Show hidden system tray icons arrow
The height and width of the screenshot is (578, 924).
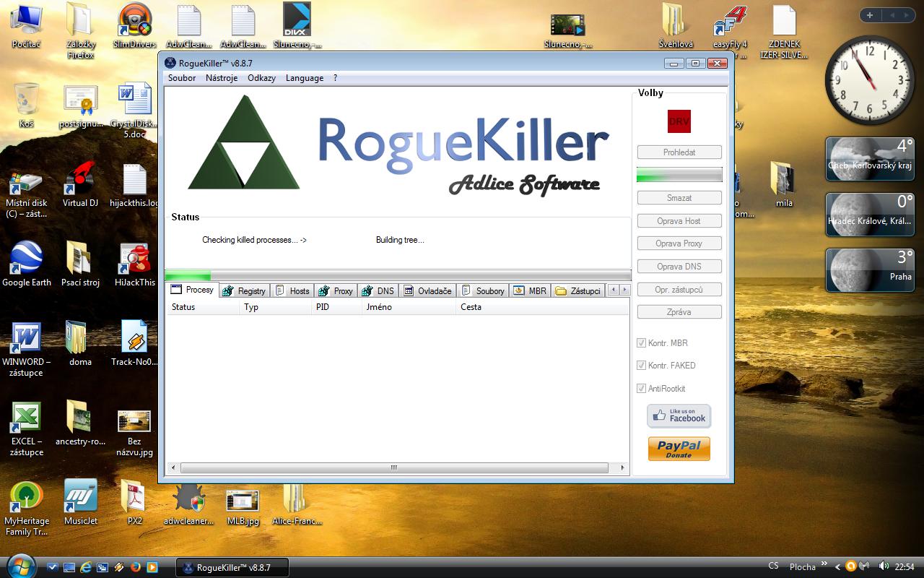[x=837, y=566]
